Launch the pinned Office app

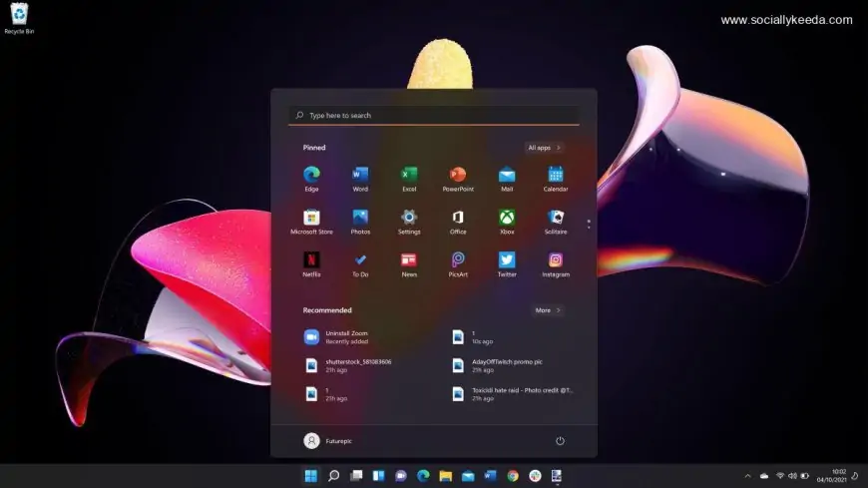tap(458, 222)
